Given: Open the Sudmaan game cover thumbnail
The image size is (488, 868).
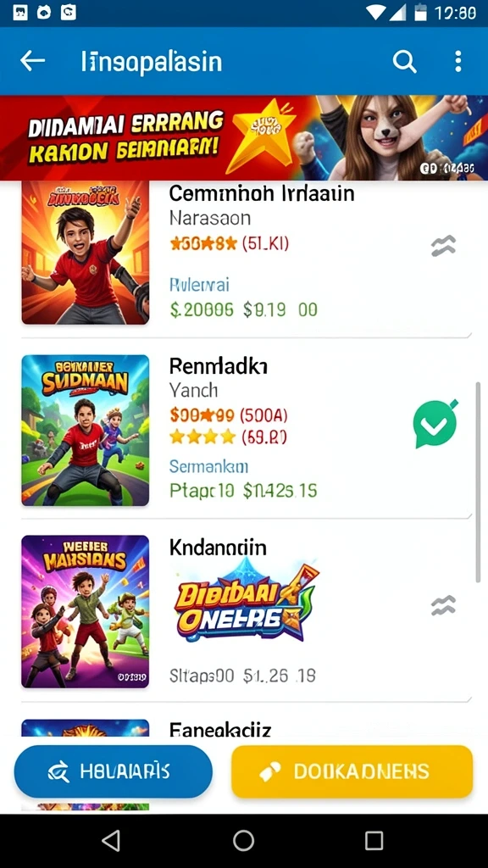Looking at the screenshot, I should 86,430.
